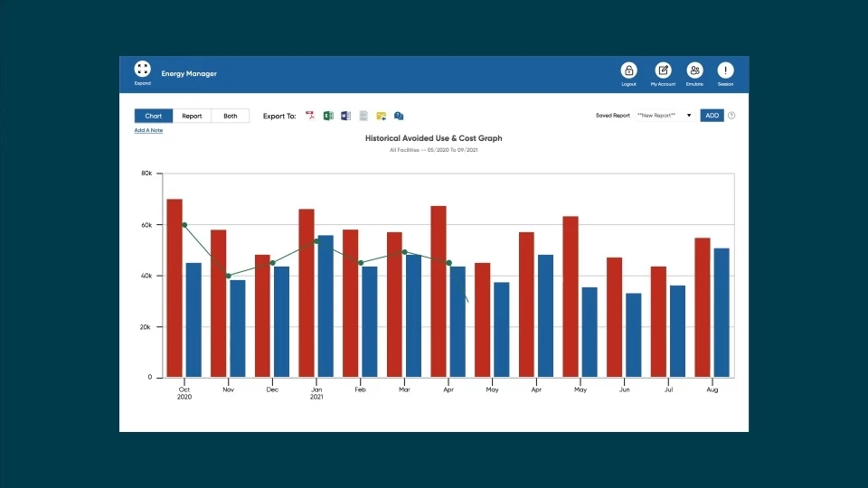The width and height of the screenshot is (868, 488).
Task: Export as plain text document
Action: (363, 116)
